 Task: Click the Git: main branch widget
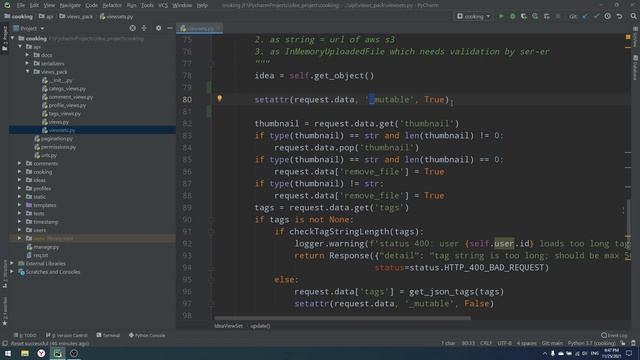point(552,343)
